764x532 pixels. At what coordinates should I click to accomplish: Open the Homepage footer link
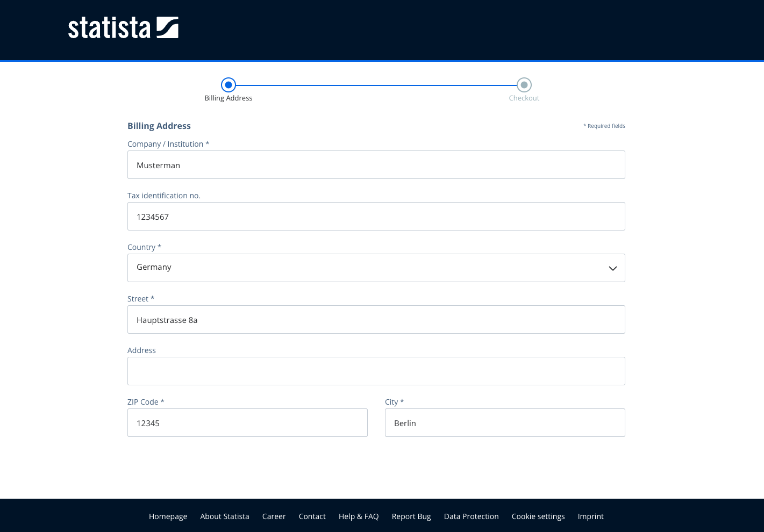pos(168,516)
